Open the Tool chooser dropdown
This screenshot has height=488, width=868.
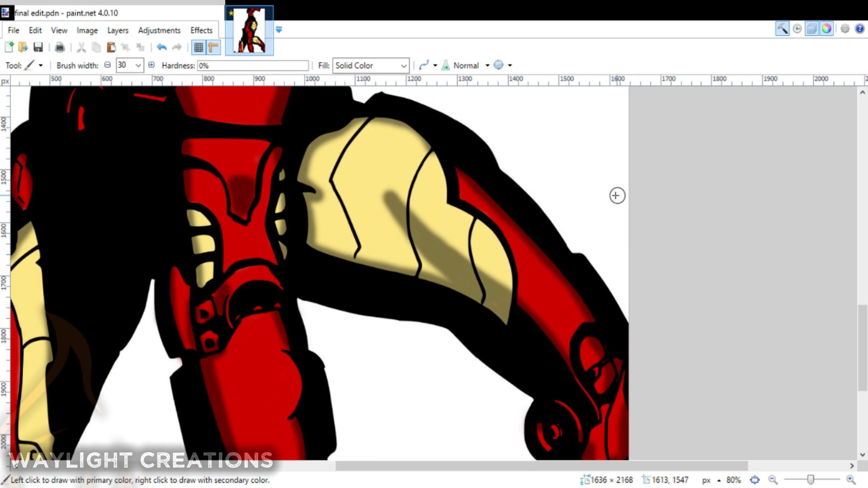click(x=34, y=66)
